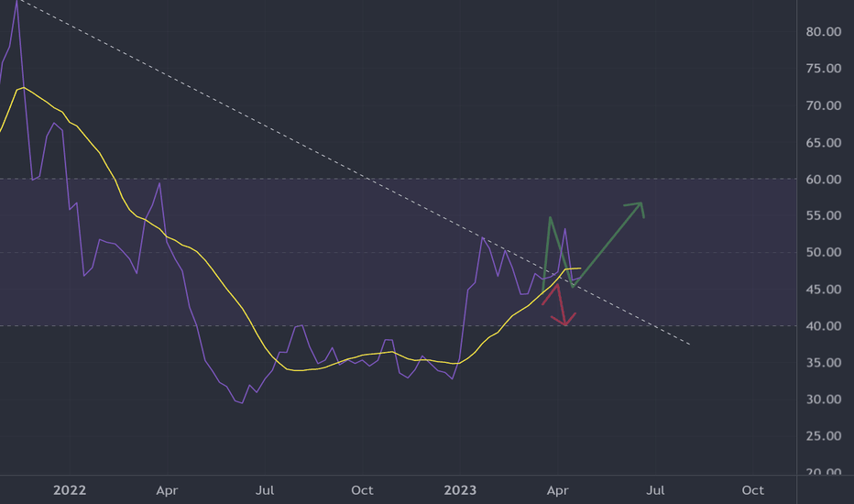The height and width of the screenshot is (504, 854).
Task: Select the 35.00 price axis label
Action: (824, 362)
